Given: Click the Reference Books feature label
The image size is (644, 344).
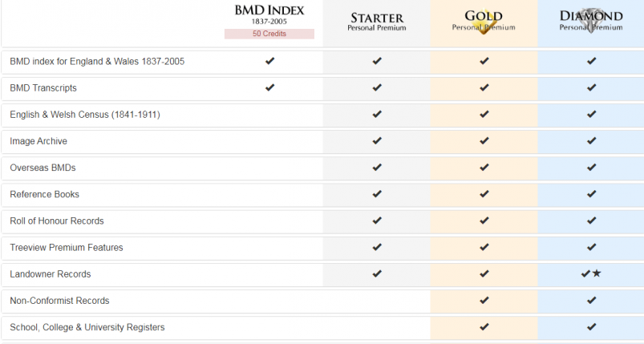Looking at the screenshot, I should (44, 194).
